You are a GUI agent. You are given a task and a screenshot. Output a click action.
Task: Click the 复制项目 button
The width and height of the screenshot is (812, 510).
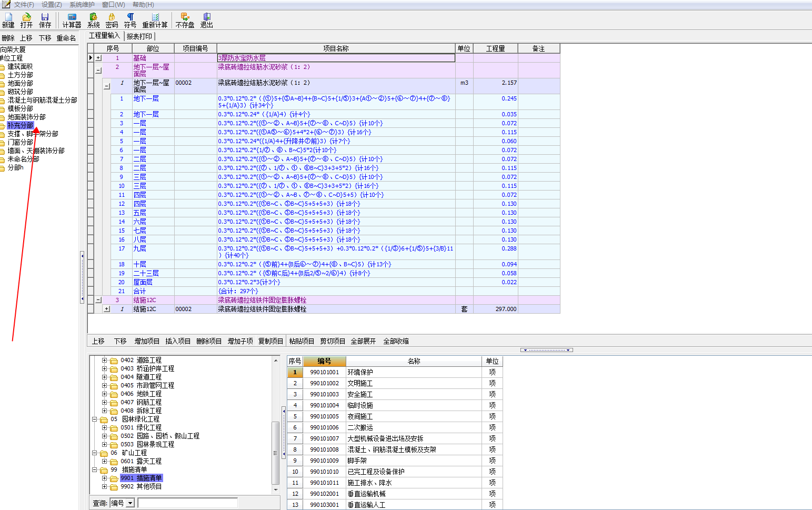[x=270, y=341]
